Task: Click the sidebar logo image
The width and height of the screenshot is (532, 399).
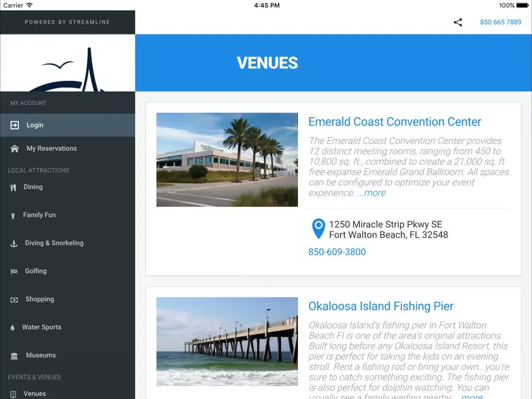Action: 67,63
